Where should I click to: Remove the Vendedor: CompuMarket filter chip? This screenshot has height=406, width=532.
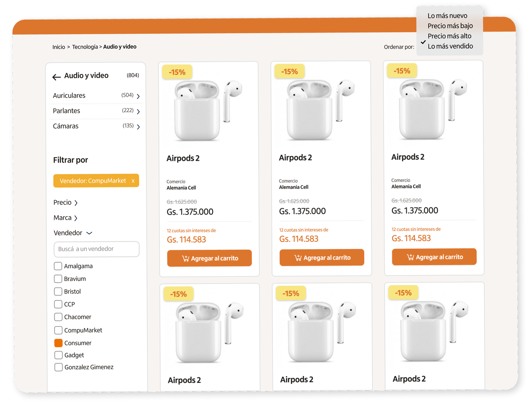click(133, 181)
